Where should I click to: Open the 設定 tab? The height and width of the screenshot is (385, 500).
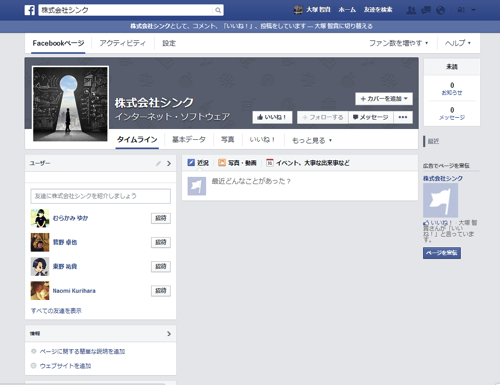[169, 43]
